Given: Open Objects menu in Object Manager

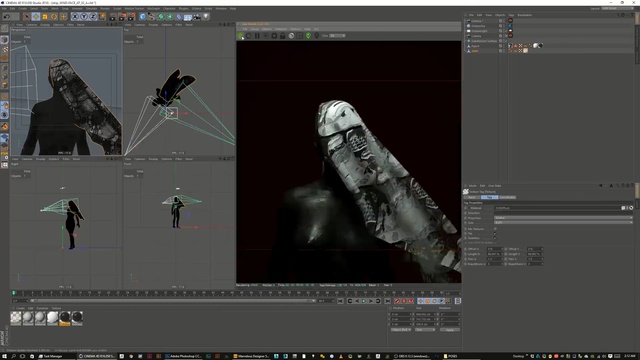Looking at the screenshot, I should [x=500, y=15].
